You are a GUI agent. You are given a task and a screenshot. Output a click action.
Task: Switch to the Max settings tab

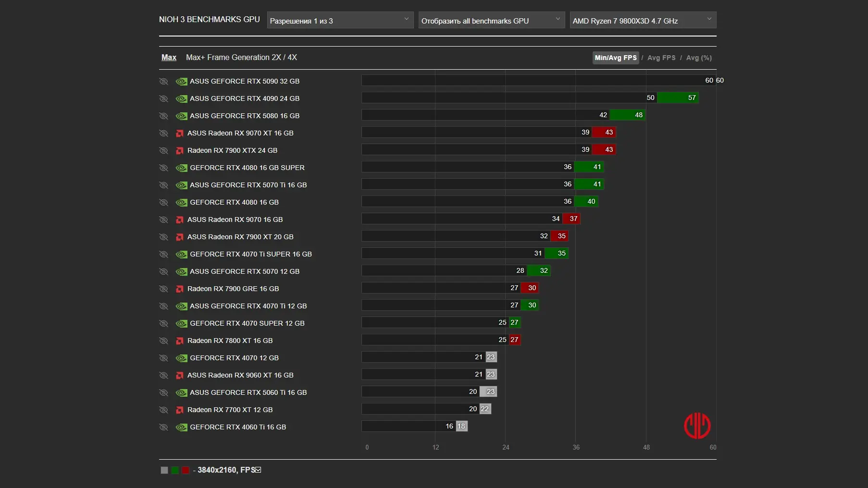point(169,58)
